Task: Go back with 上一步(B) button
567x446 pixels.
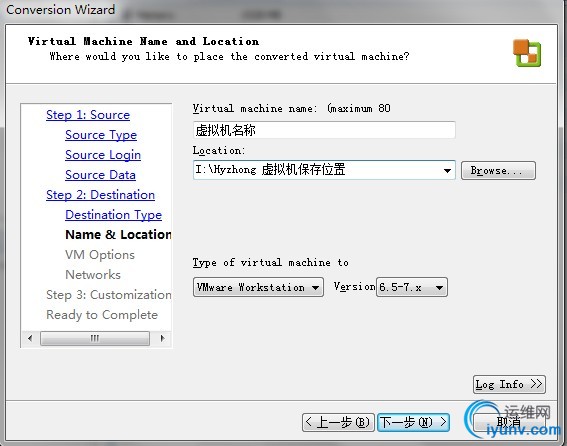Action: 338,422
